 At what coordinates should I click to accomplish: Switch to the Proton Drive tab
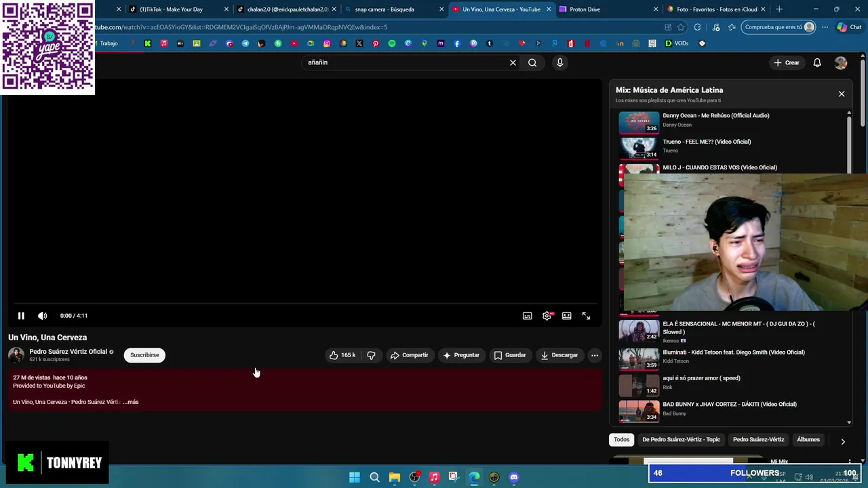pyautogui.click(x=608, y=9)
